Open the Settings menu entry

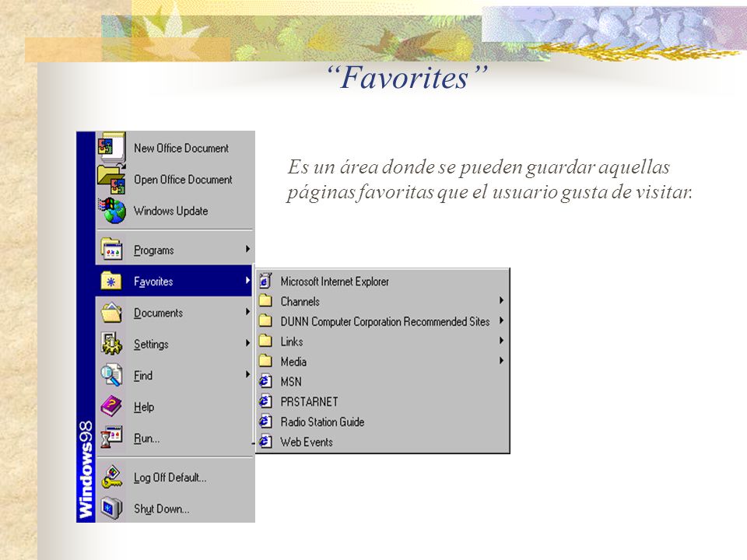(175, 344)
